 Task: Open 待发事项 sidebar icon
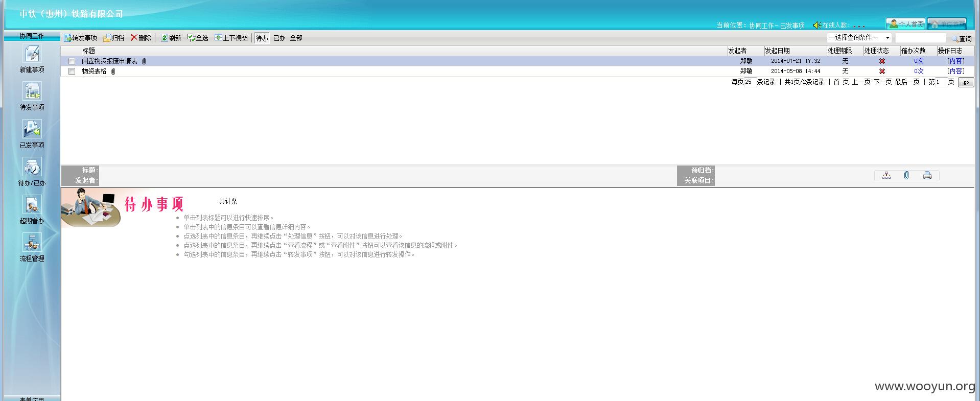click(x=32, y=92)
